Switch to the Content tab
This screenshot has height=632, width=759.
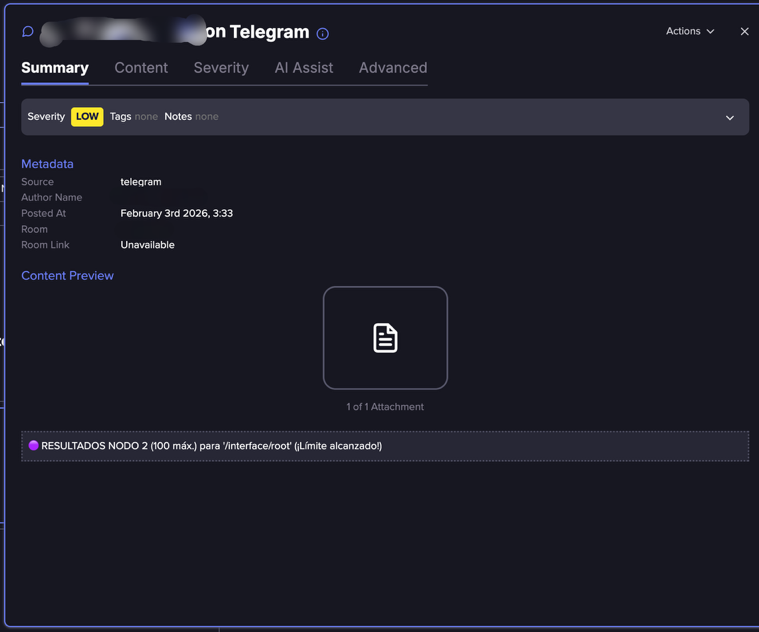141,68
